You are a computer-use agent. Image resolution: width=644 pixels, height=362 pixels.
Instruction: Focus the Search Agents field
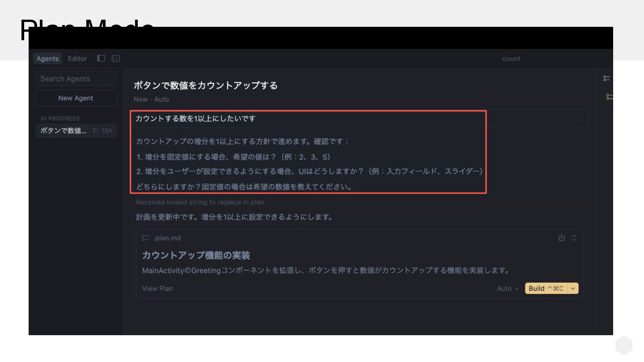(x=76, y=79)
